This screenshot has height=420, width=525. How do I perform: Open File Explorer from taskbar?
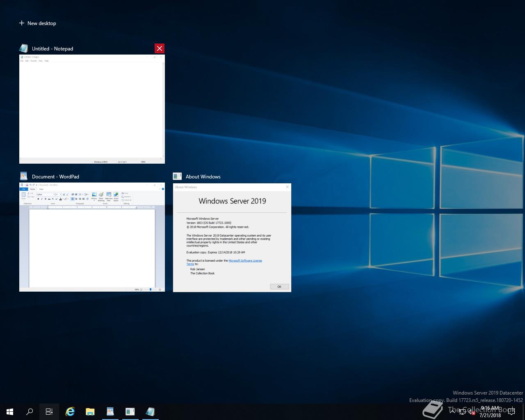click(90, 412)
